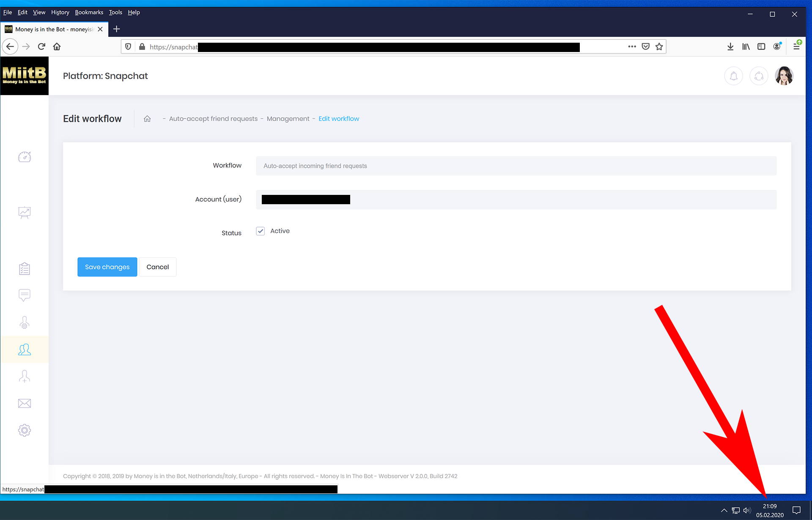Viewport: 812px width, 520px height.
Task: Open the dashboard speedometer sidebar icon
Action: coord(25,157)
